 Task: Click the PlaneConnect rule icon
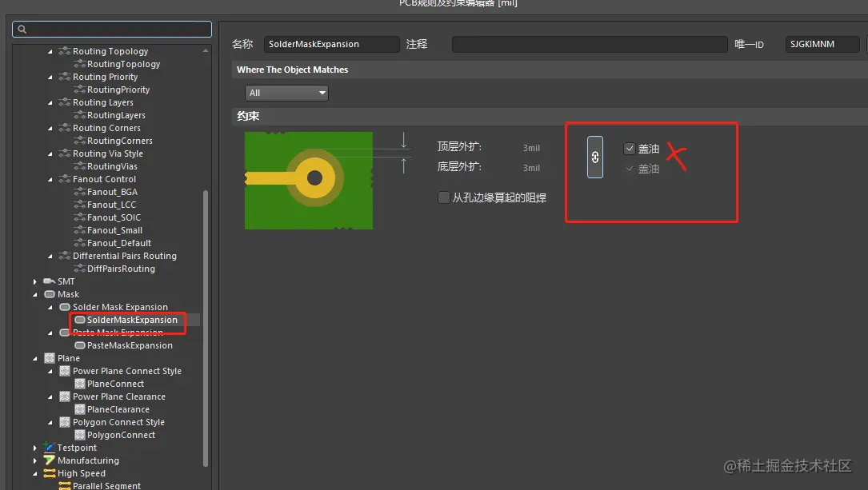[x=80, y=384]
